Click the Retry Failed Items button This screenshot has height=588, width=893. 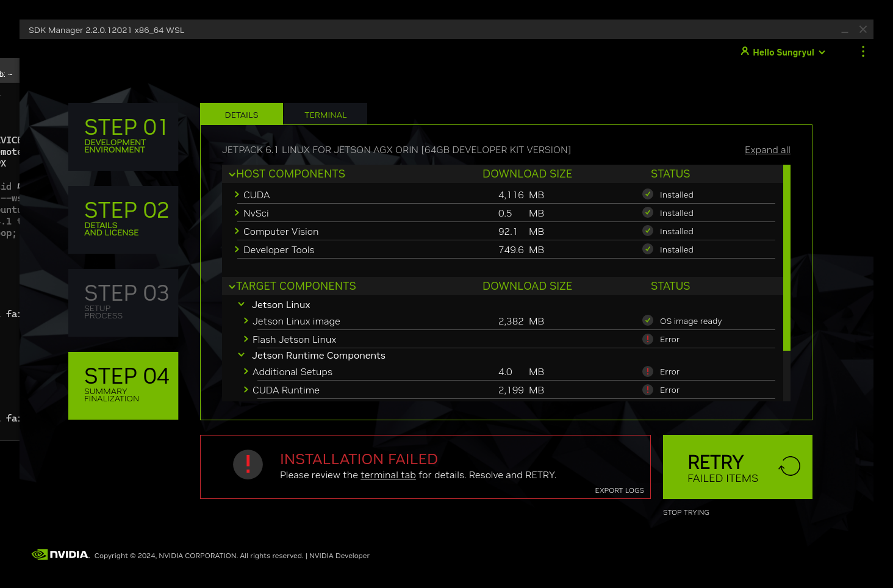coord(737,467)
